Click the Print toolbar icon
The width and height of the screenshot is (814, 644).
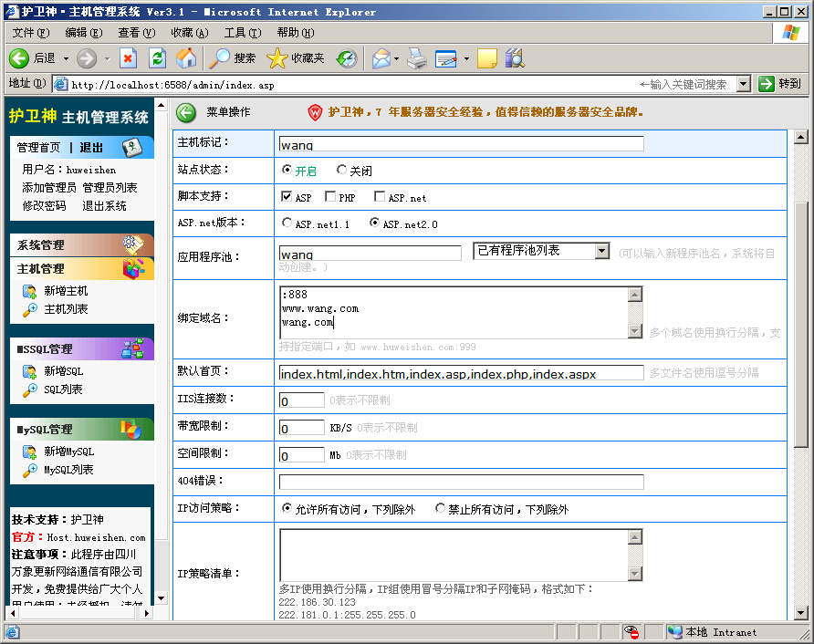(x=416, y=58)
